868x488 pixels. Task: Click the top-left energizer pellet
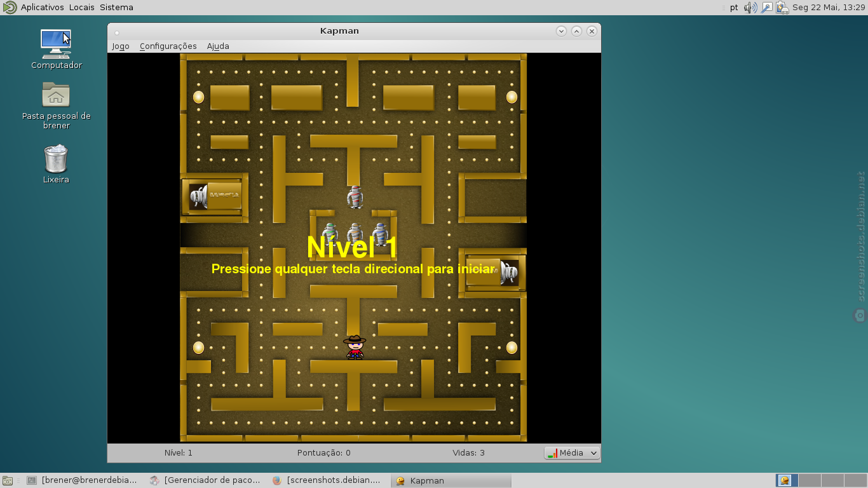(199, 97)
